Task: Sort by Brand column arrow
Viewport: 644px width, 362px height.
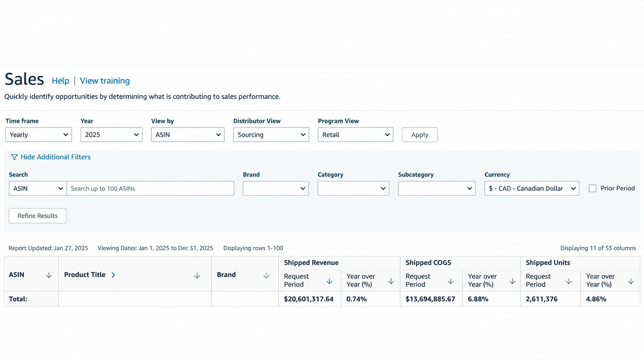Action: click(x=266, y=275)
